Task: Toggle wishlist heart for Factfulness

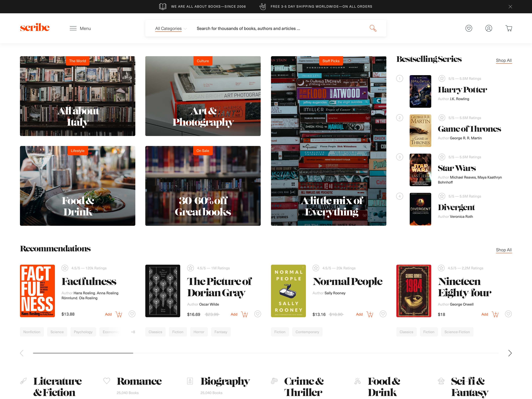Action: coord(132,314)
